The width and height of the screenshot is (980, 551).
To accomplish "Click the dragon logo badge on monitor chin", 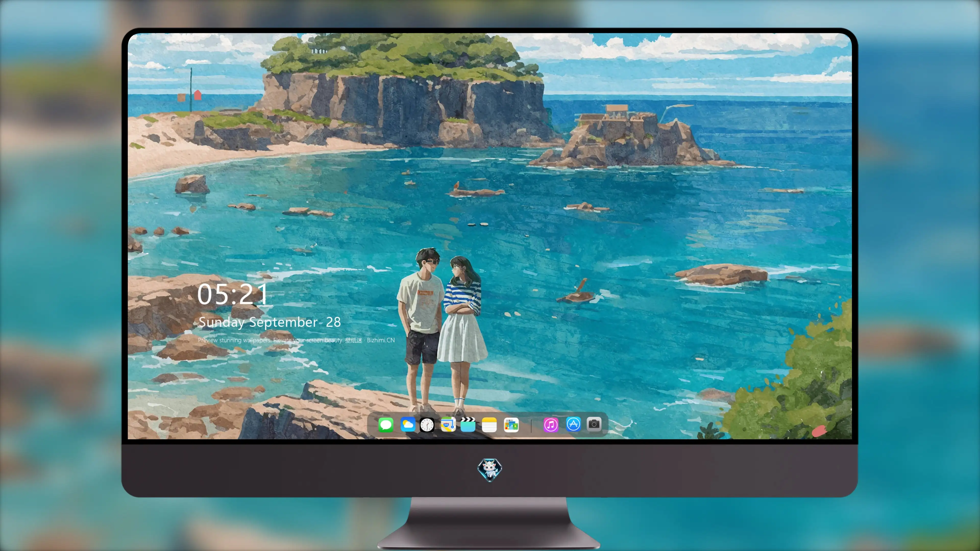I will (x=490, y=470).
